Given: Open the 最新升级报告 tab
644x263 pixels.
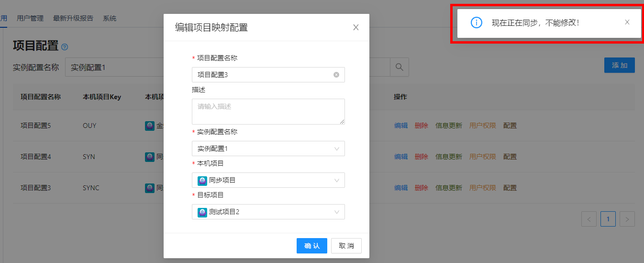Looking at the screenshot, I should tap(73, 18).
